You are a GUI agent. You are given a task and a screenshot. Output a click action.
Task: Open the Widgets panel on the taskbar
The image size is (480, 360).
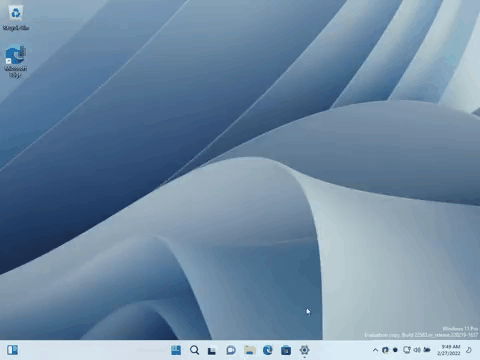(x=12, y=350)
